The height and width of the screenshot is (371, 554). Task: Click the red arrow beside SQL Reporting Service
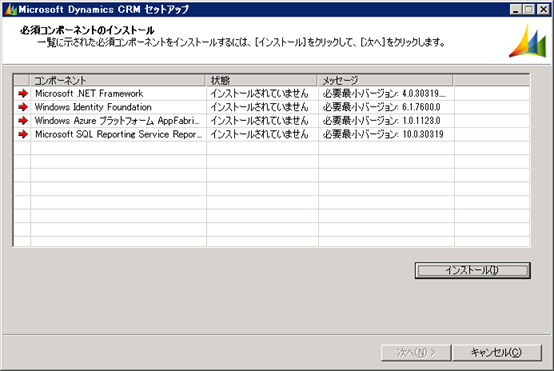23,134
